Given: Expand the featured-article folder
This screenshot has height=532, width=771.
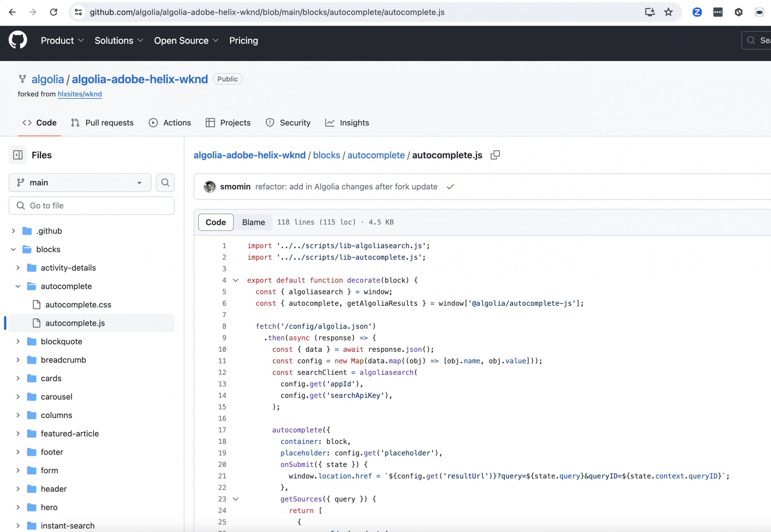Looking at the screenshot, I should [x=18, y=434].
